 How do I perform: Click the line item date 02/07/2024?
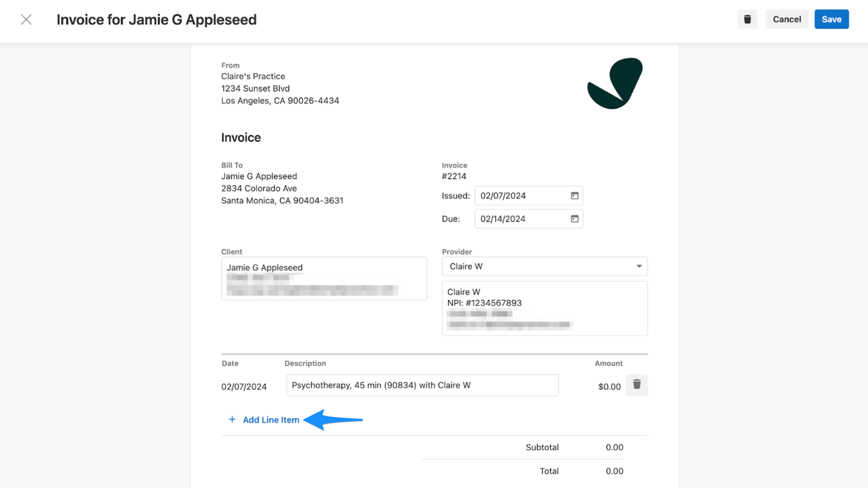tap(244, 386)
